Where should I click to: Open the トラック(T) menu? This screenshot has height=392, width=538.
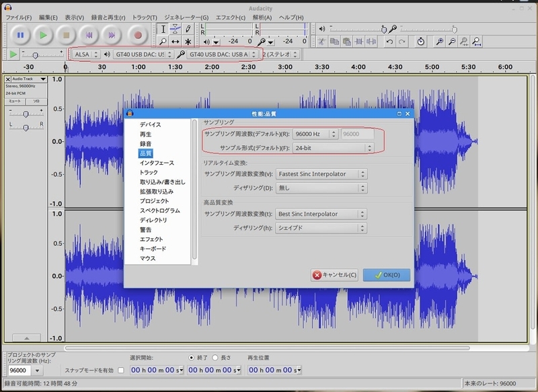coord(145,17)
